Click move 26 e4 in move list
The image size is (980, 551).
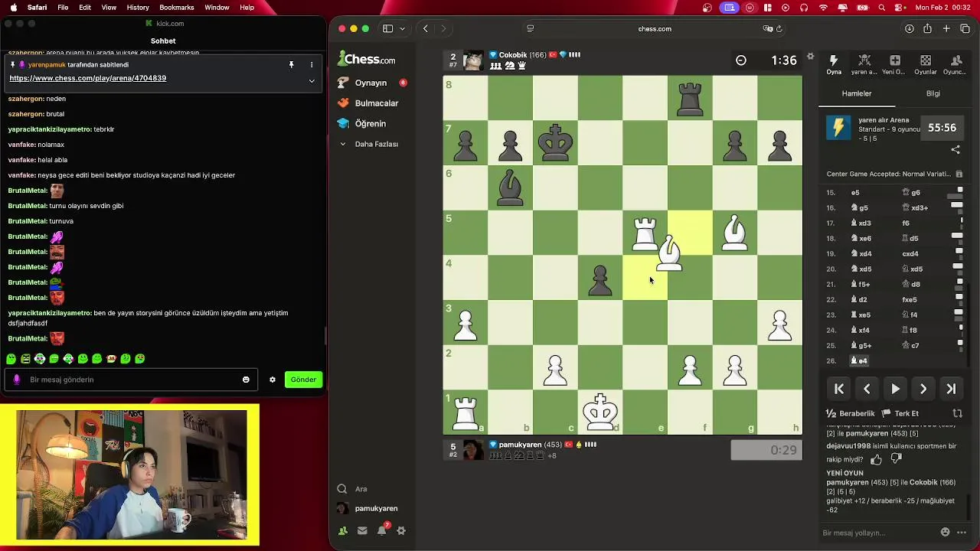point(860,360)
